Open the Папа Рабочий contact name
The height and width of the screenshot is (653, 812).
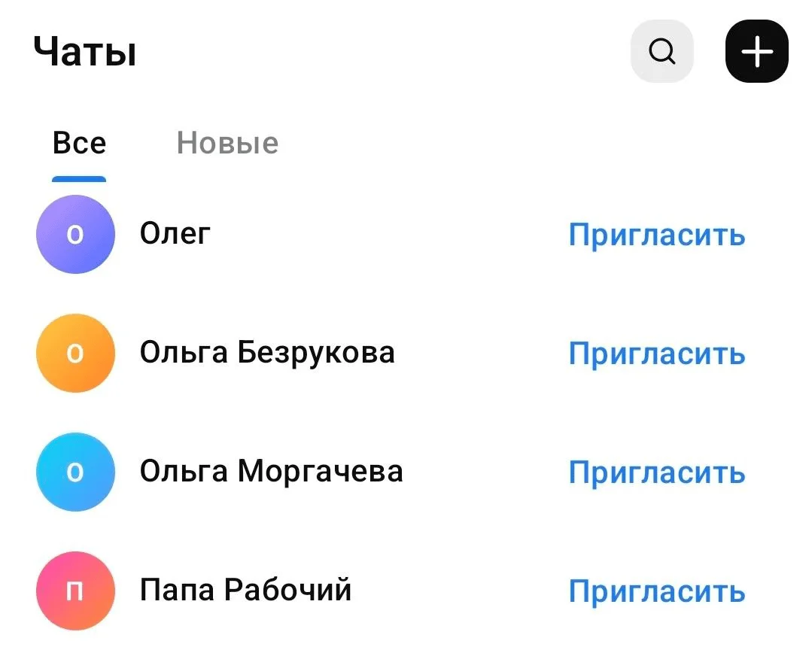point(245,591)
